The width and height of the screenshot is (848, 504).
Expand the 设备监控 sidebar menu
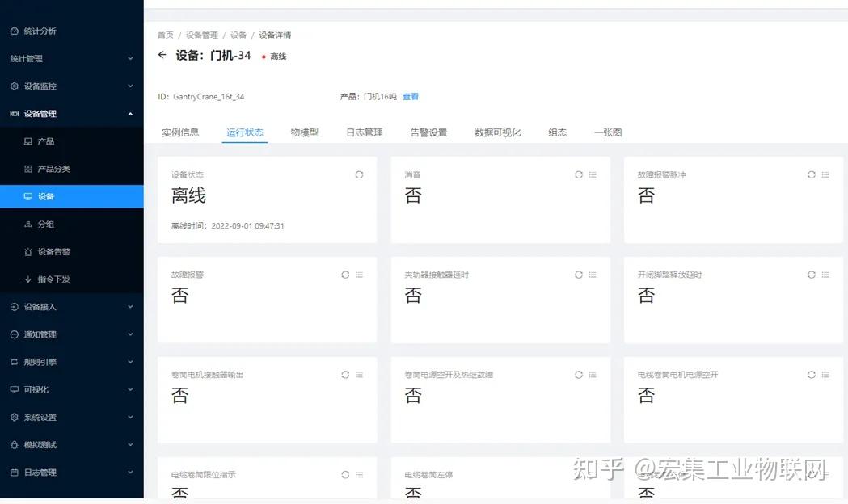72,86
